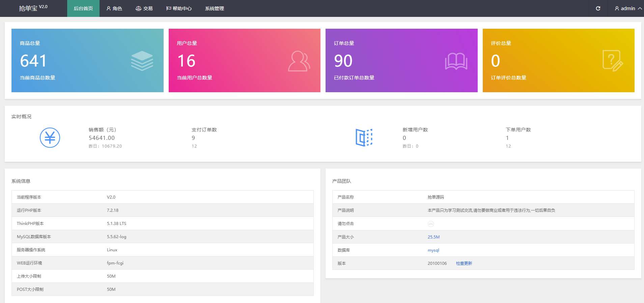Viewport: 644px width, 303px height.
Task: Click the sales amount 54641.00
Action: 102,138
